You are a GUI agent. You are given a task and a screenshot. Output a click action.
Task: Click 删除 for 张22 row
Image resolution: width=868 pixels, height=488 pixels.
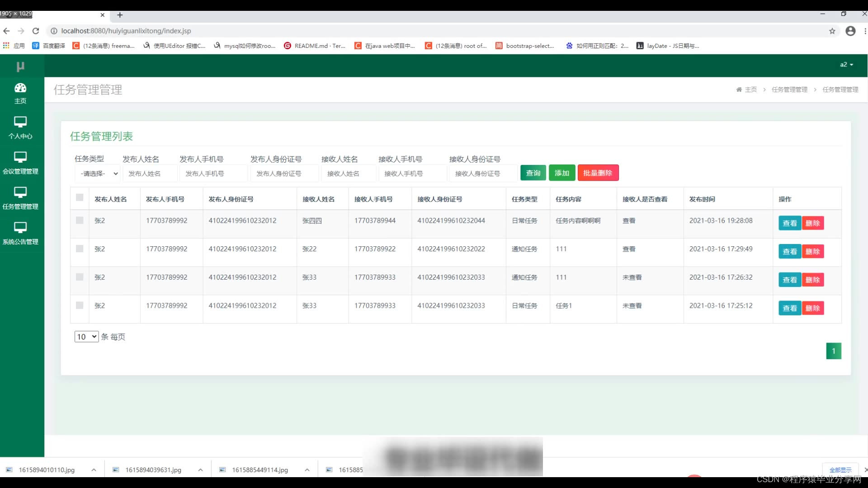click(x=813, y=252)
